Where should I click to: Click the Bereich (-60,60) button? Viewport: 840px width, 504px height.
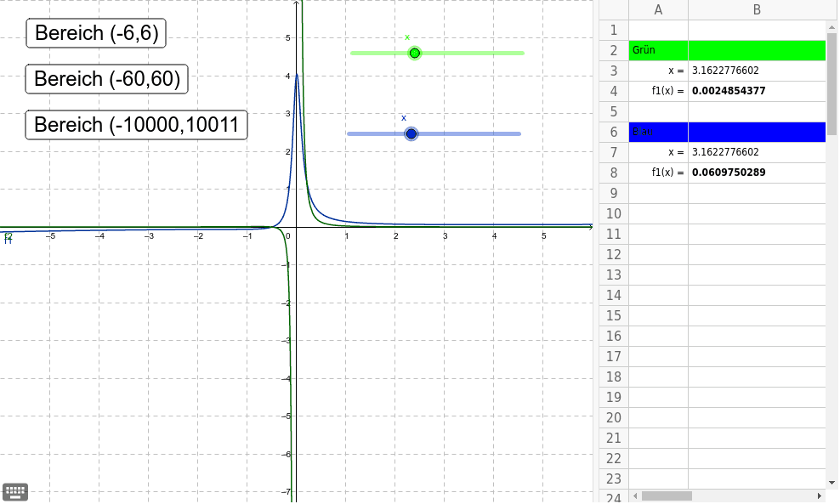click(106, 79)
